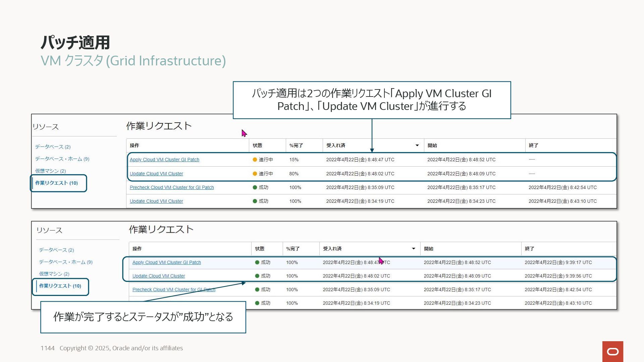644x362 pixels.
Task: Select 作業リクエスト (10) in upper resource list
Action: pyautogui.click(x=56, y=183)
